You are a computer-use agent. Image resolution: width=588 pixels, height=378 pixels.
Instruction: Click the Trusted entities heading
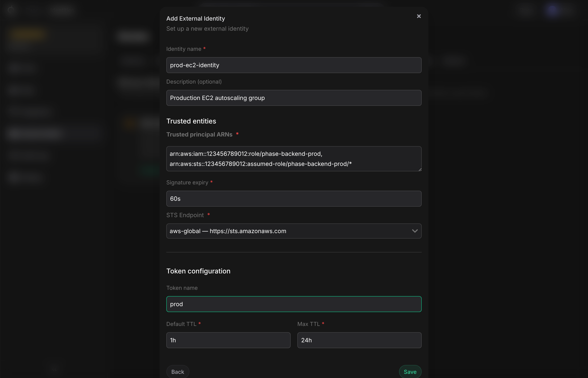191,121
